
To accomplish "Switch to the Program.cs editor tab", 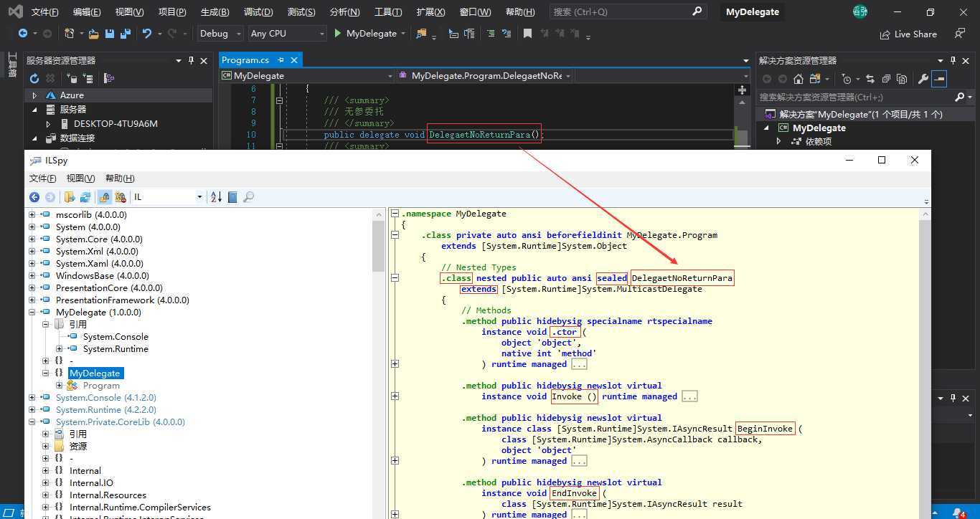I will (x=245, y=60).
